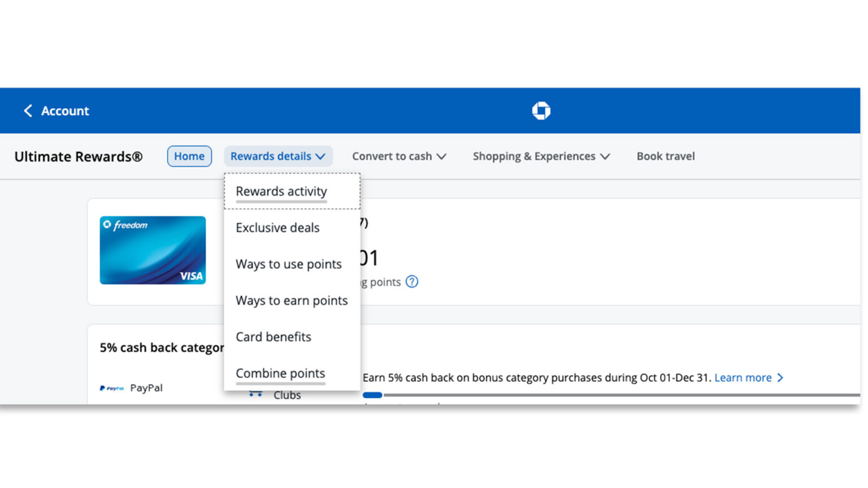
Task: Click the Chase Freedom Visa card image
Action: click(153, 250)
